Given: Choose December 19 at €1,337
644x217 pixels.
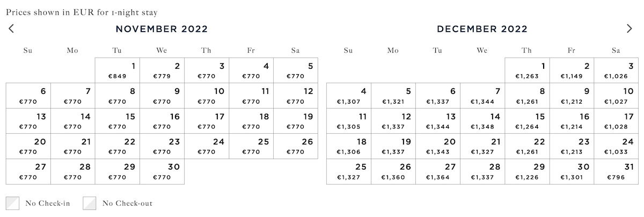Looking at the screenshot, I should [x=393, y=147].
